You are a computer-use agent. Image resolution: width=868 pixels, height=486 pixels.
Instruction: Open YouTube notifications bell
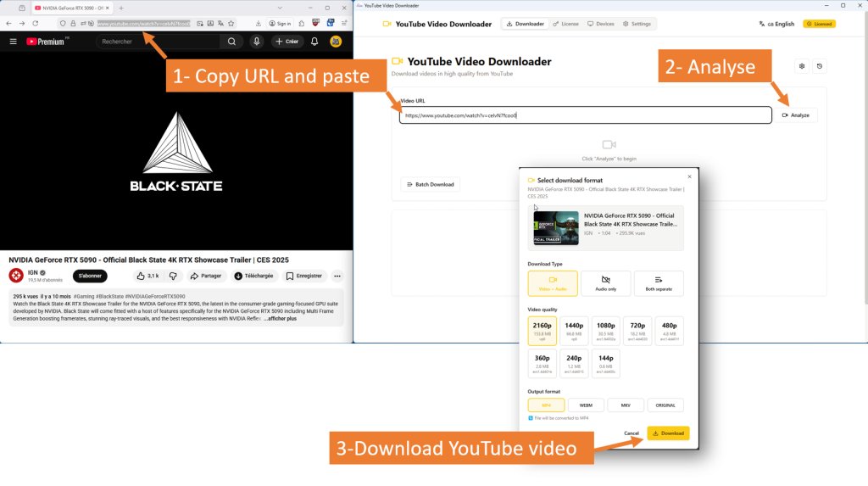click(x=314, y=42)
